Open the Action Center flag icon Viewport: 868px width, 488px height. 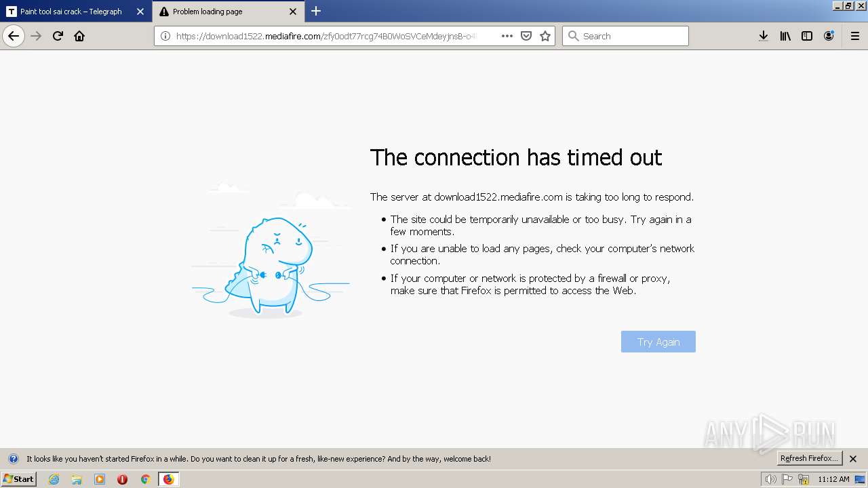(x=787, y=479)
